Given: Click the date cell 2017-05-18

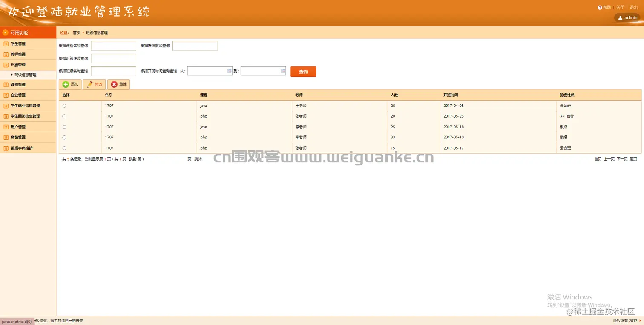Looking at the screenshot, I should pos(454,127).
